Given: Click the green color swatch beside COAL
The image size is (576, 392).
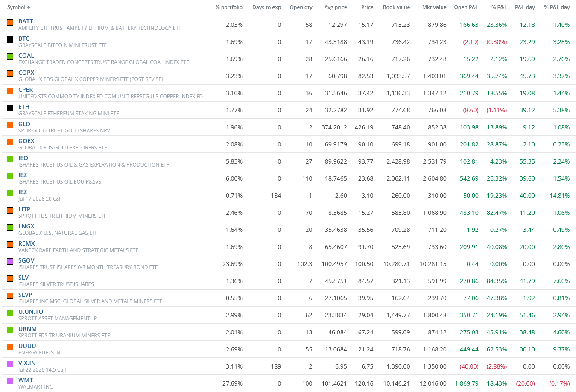Looking at the screenshot, I should click(x=10, y=56).
